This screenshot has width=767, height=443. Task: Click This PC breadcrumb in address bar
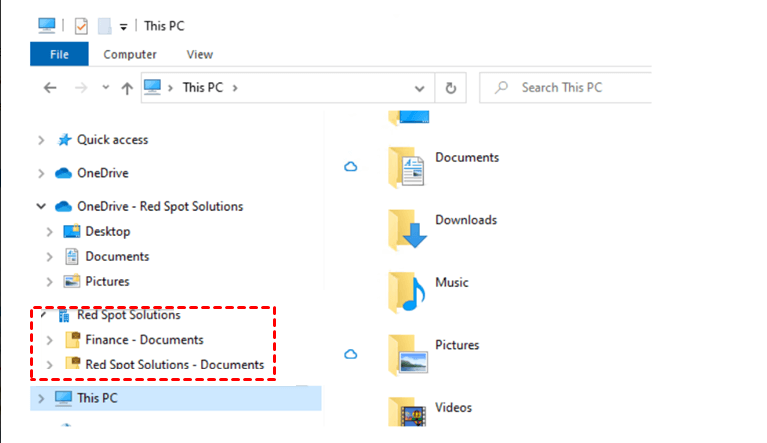click(x=203, y=88)
